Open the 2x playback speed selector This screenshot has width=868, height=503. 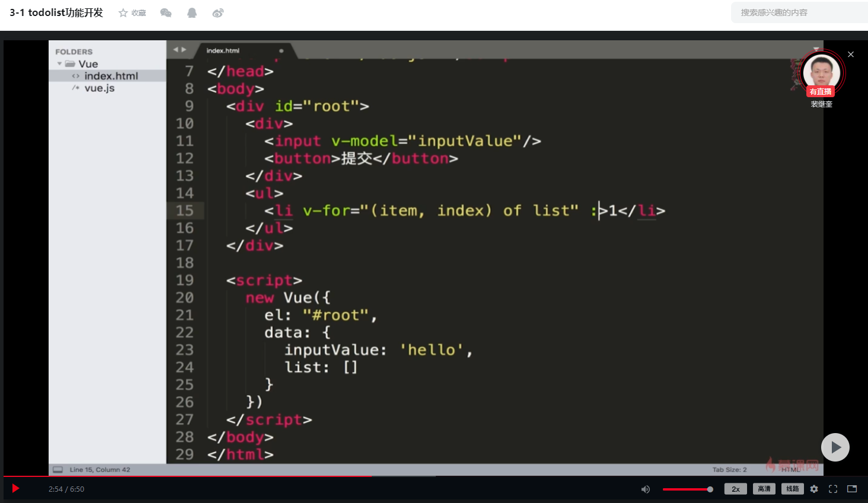click(x=736, y=489)
